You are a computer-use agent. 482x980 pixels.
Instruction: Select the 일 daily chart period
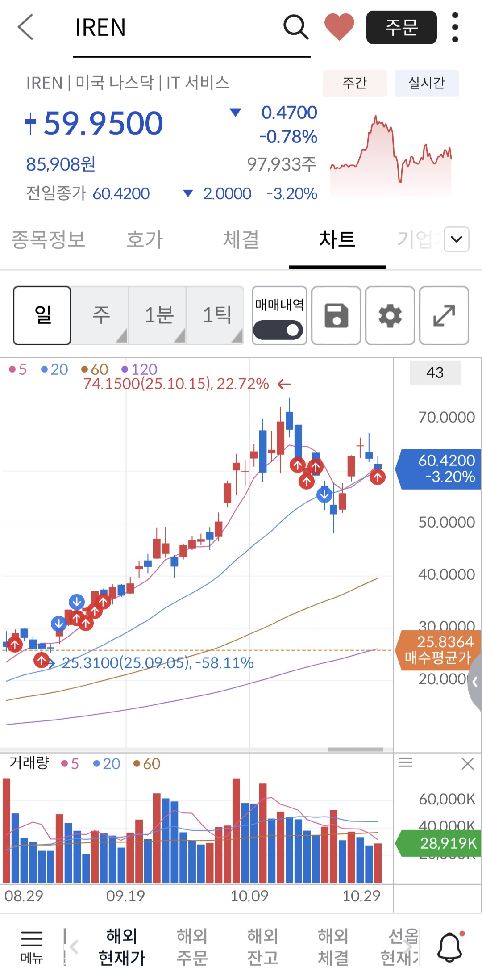(42, 315)
